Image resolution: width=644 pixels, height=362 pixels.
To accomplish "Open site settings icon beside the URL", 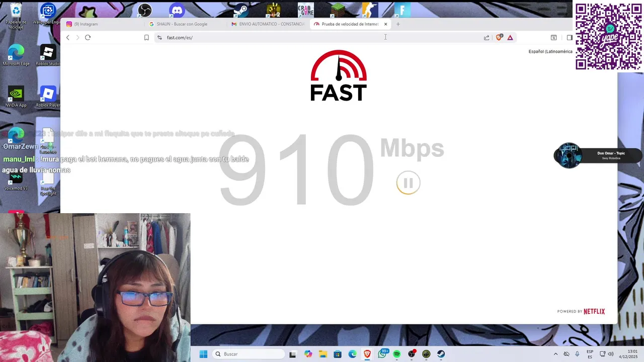I will (159, 37).
